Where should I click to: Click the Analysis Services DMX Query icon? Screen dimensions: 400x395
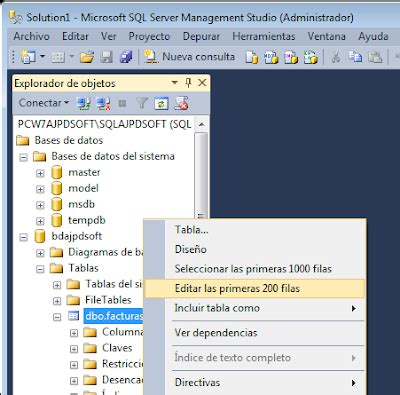[291, 57]
